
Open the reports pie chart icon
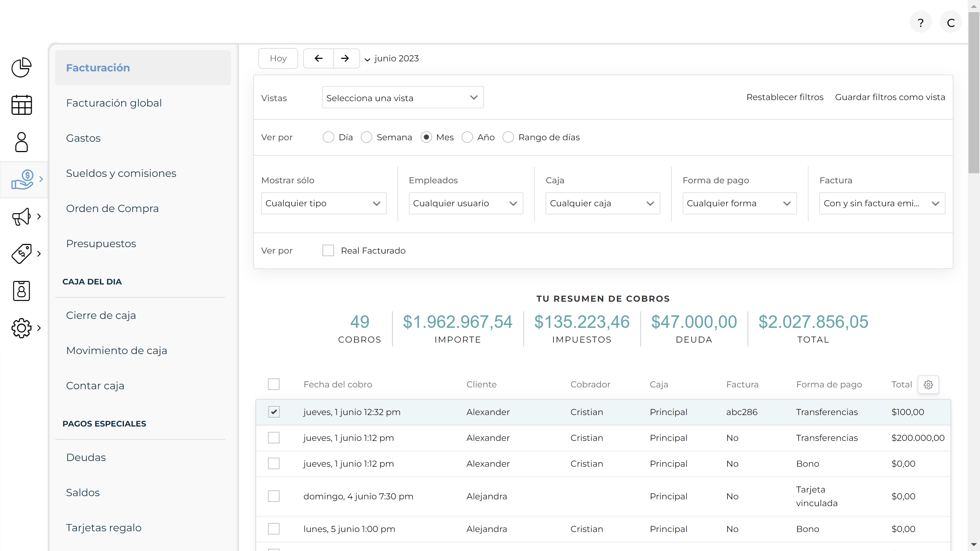pos(21,68)
